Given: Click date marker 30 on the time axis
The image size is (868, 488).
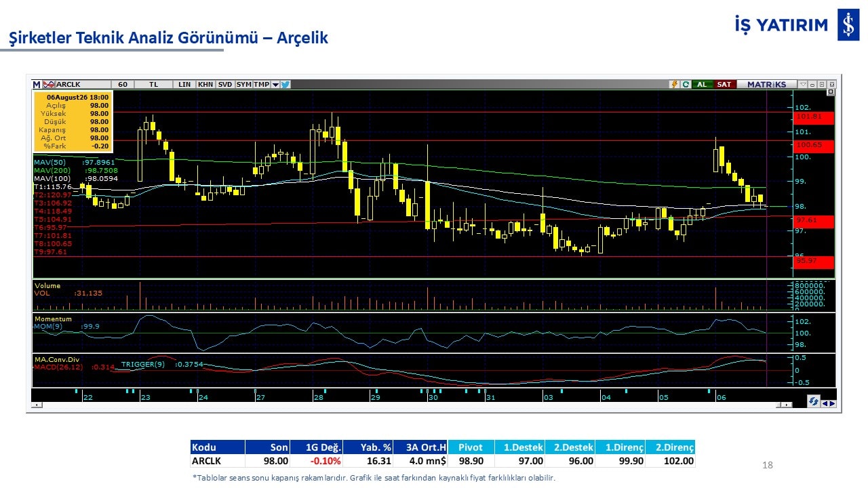Looking at the screenshot, I should click(432, 398).
